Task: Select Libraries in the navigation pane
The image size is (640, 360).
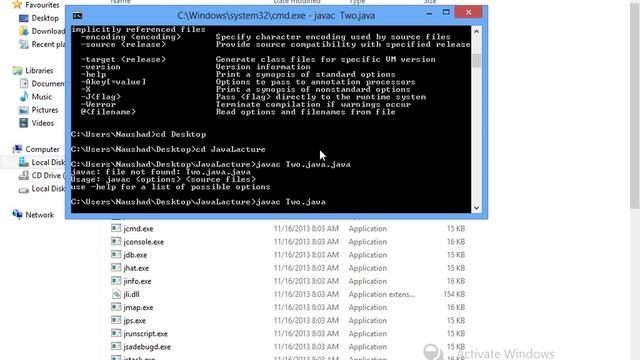Action: (39, 70)
